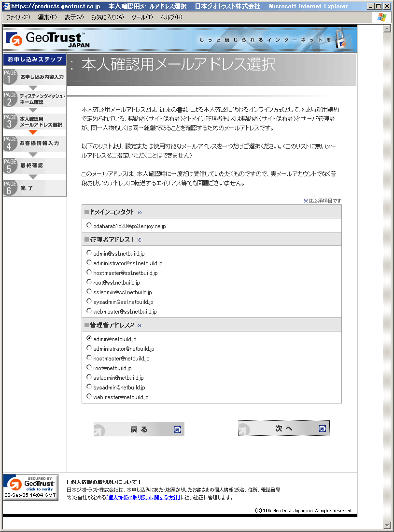Select the admin@ssl.netbuild.jp radio button
This screenshot has width=394, height=532.
[x=89, y=252]
